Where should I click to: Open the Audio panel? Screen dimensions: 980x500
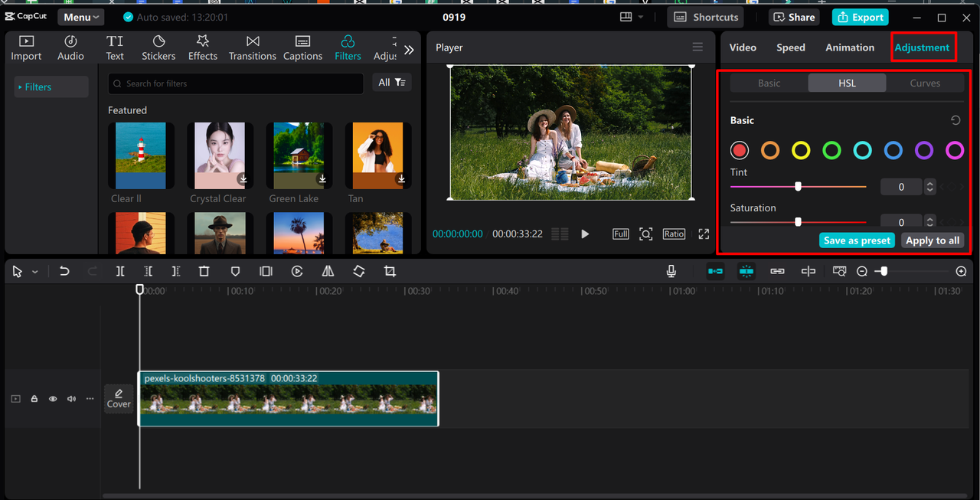[70, 47]
